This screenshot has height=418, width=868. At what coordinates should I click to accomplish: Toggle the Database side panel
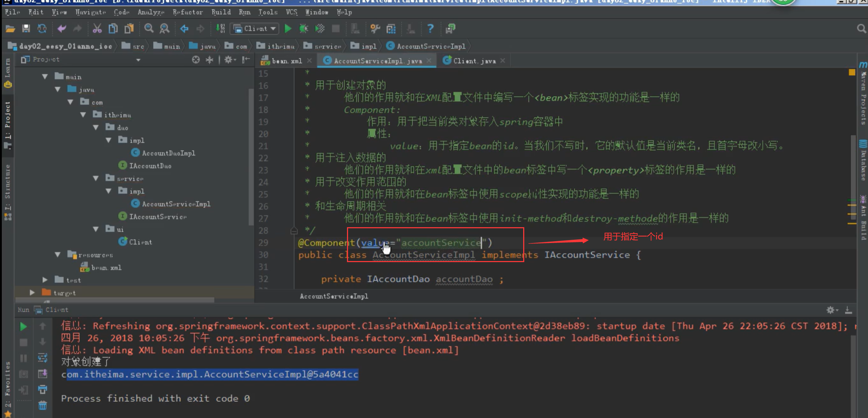pos(863,162)
